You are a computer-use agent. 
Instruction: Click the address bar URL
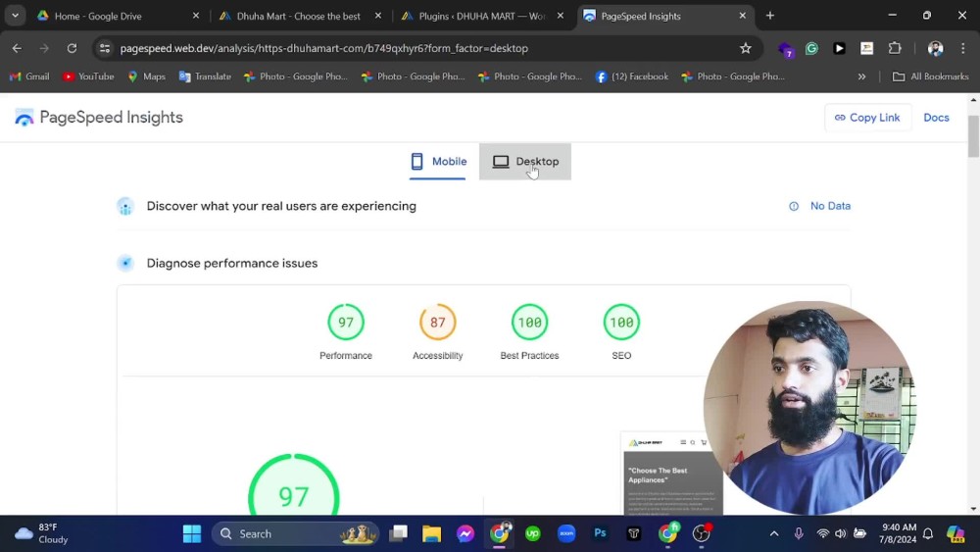323,48
